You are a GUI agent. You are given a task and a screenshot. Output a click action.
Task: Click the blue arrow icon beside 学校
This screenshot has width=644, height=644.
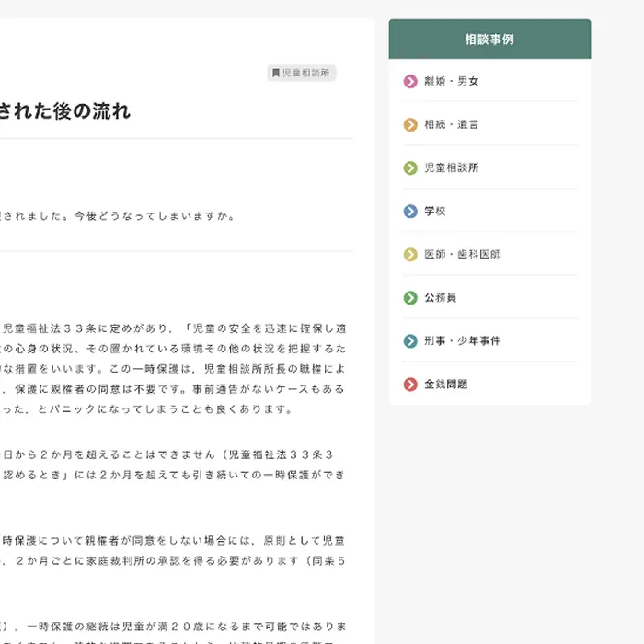point(410,211)
